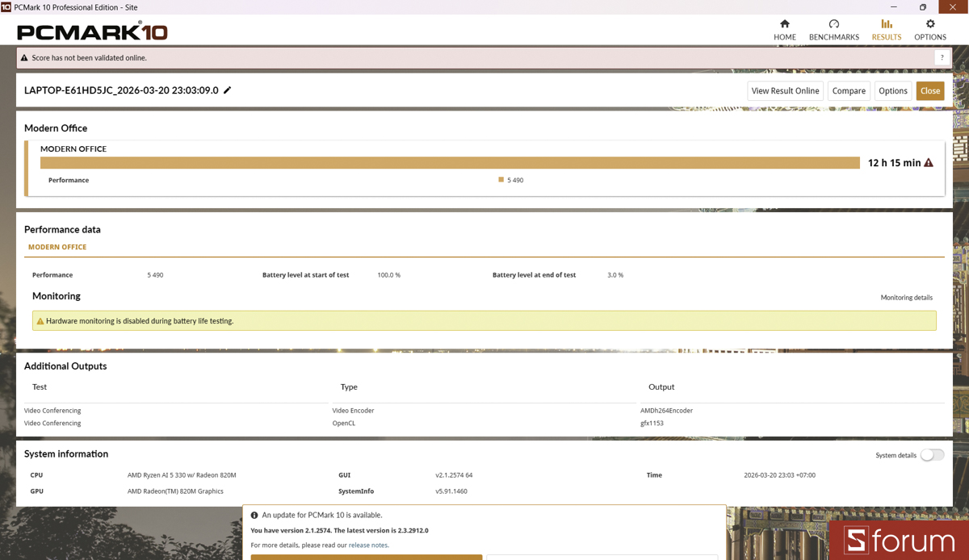Screen dimensions: 969x560
Task: Open result Options button
Action: coord(893,91)
